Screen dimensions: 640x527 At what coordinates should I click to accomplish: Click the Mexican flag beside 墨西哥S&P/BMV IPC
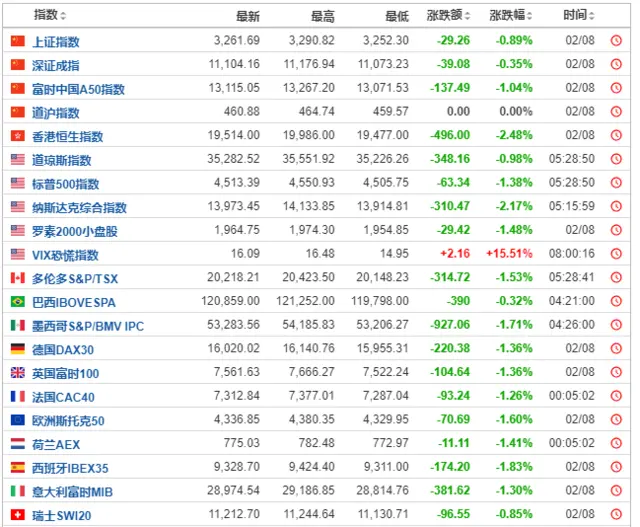click(17, 326)
